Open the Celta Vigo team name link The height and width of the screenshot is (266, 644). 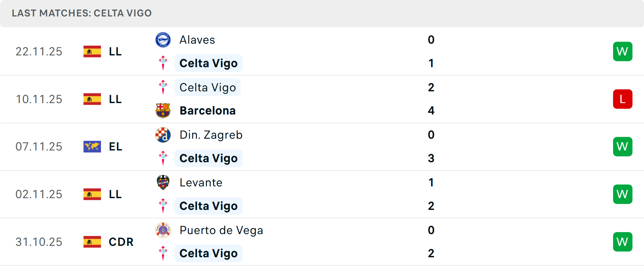click(x=208, y=63)
